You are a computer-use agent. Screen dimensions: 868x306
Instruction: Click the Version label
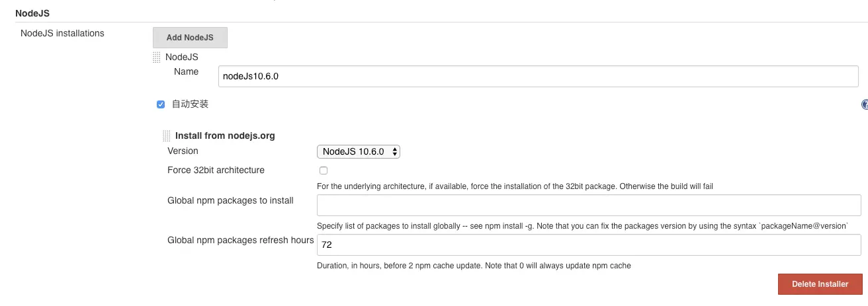tap(183, 151)
